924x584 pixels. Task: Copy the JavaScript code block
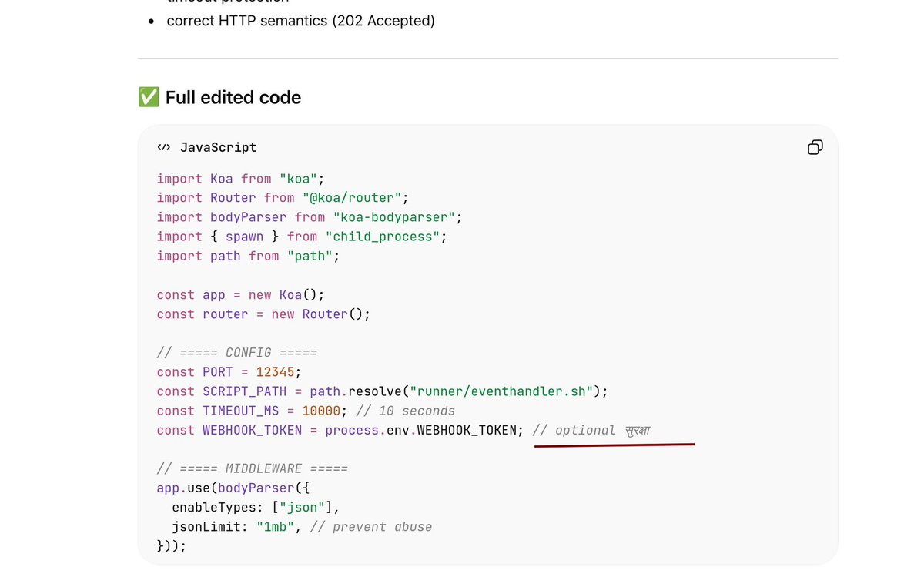pos(815,147)
